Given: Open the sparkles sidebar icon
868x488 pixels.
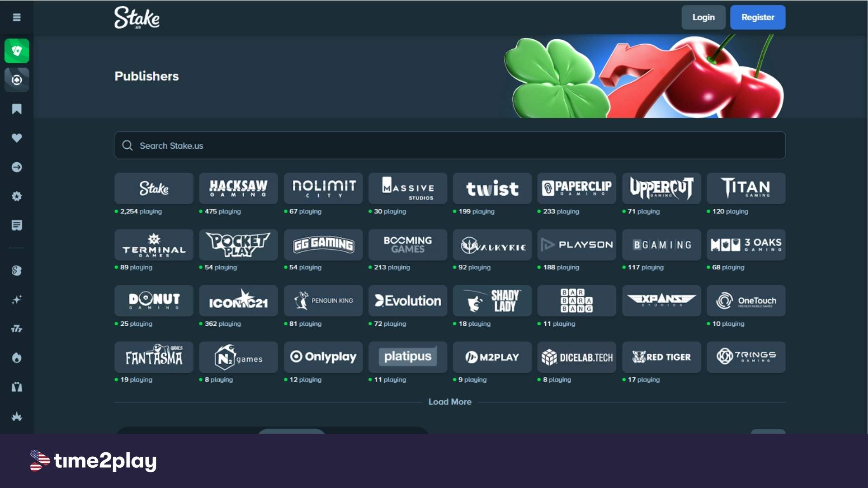Looking at the screenshot, I should click(x=17, y=300).
